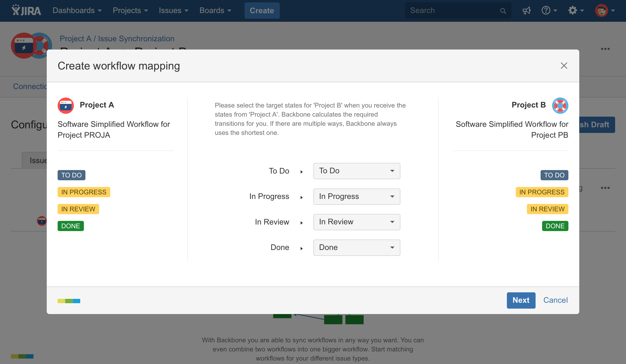This screenshot has height=364, width=626.
Task: Close the Create workflow mapping dialog
Action: click(x=564, y=66)
